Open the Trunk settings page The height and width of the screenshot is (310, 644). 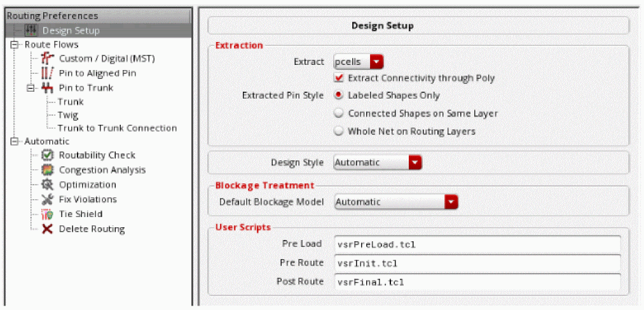point(71,102)
